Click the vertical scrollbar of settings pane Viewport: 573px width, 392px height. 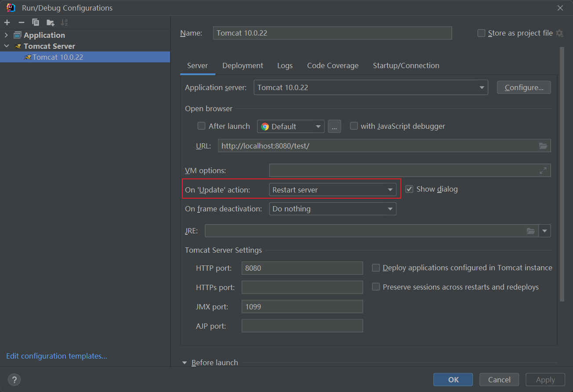[x=562, y=174]
